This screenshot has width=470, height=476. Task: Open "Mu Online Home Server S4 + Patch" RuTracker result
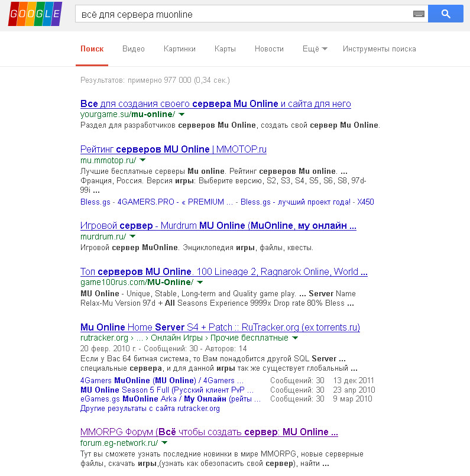point(220,327)
